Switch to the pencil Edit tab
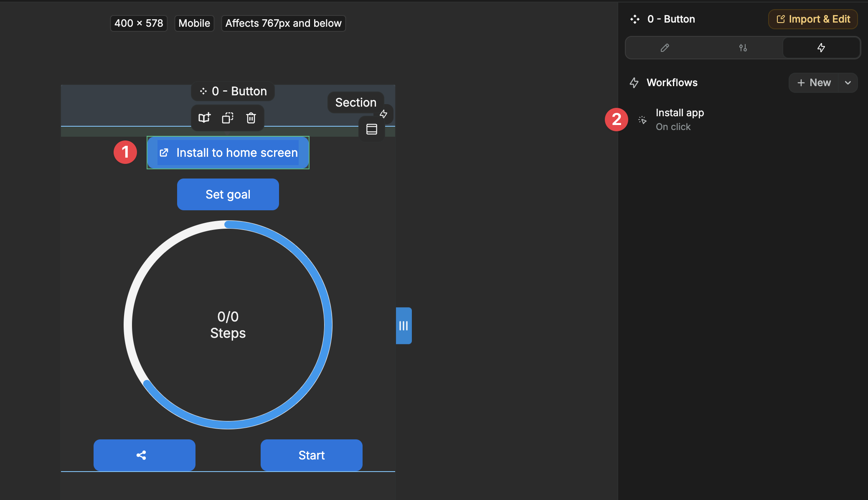The image size is (868, 500). (665, 48)
